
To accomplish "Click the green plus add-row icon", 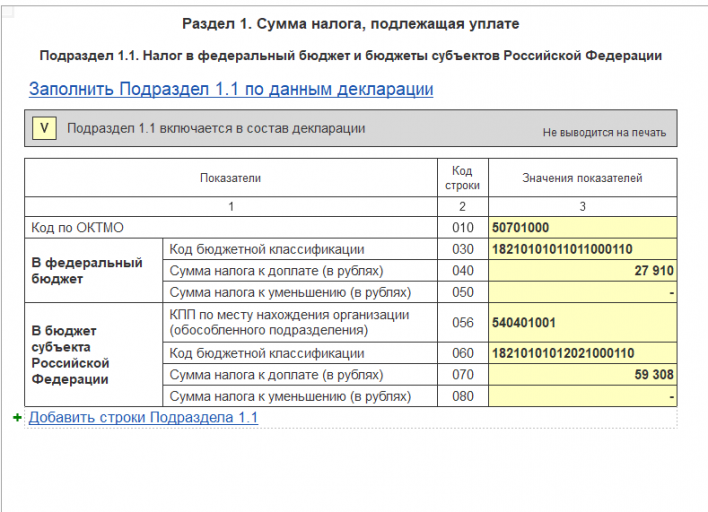I will [17, 418].
